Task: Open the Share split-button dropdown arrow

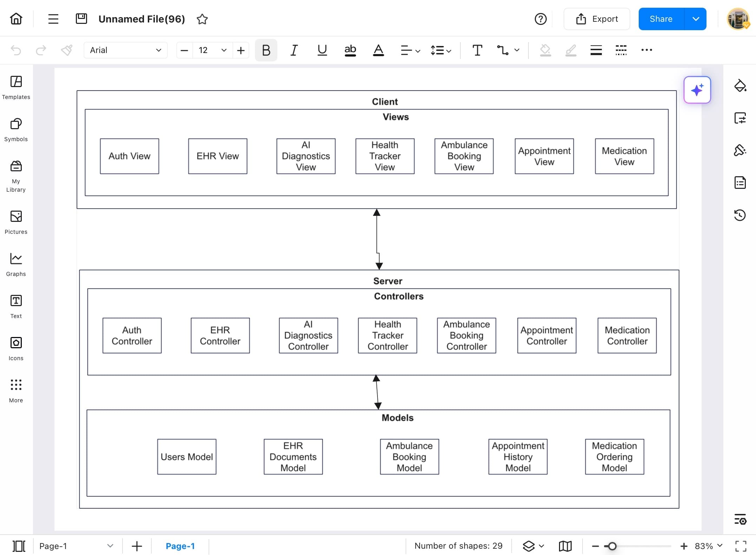Action: pyautogui.click(x=696, y=19)
